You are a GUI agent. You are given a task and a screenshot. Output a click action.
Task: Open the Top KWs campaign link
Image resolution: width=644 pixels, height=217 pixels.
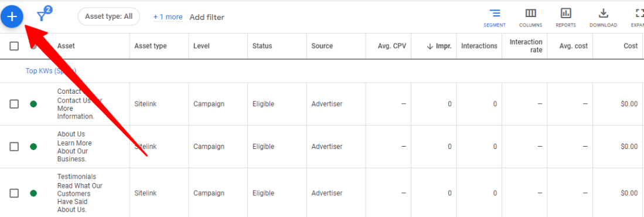coord(51,71)
